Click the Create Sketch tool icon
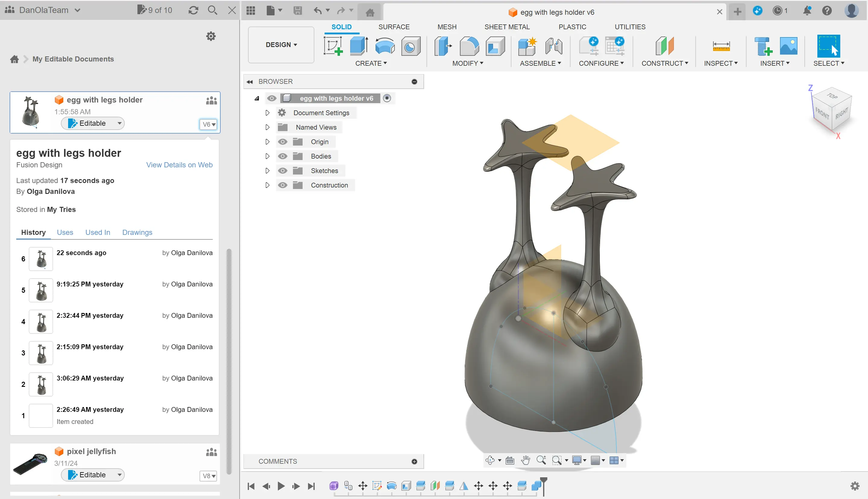 (x=333, y=46)
